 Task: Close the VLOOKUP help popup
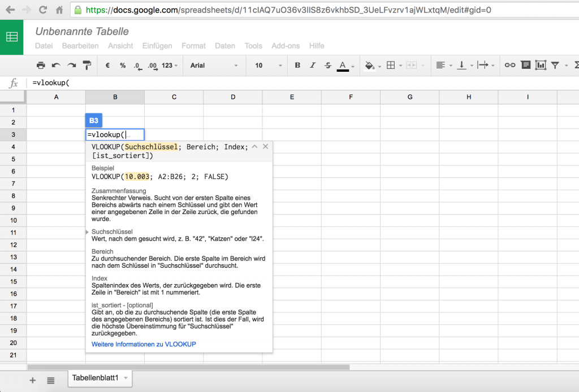pyautogui.click(x=265, y=146)
